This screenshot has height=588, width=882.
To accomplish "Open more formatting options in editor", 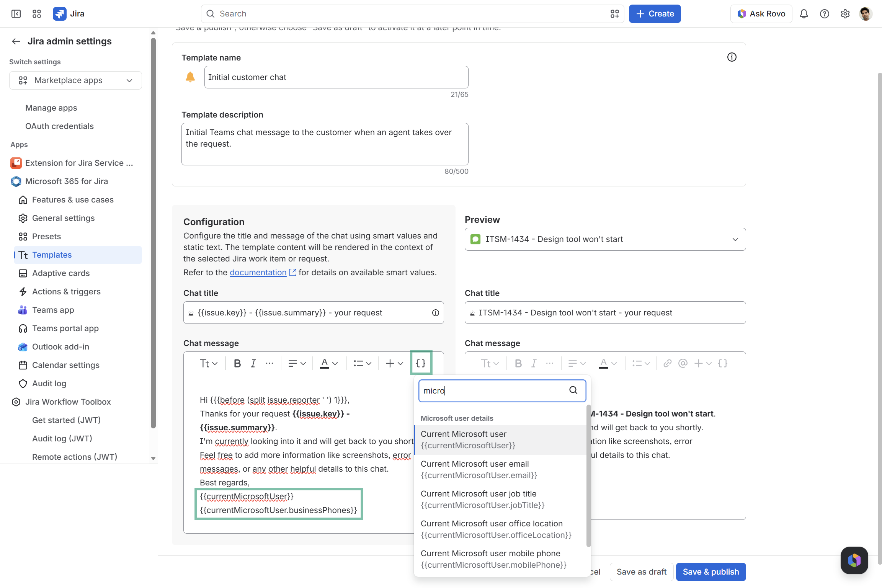I will [269, 363].
